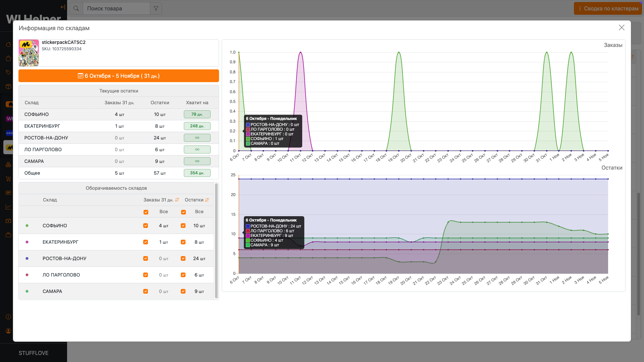The width and height of the screenshot is (644, 362).
Task: Toggle ЕКАТЕРИНБУРГ stock checkbox
Action: pos(183,242)
